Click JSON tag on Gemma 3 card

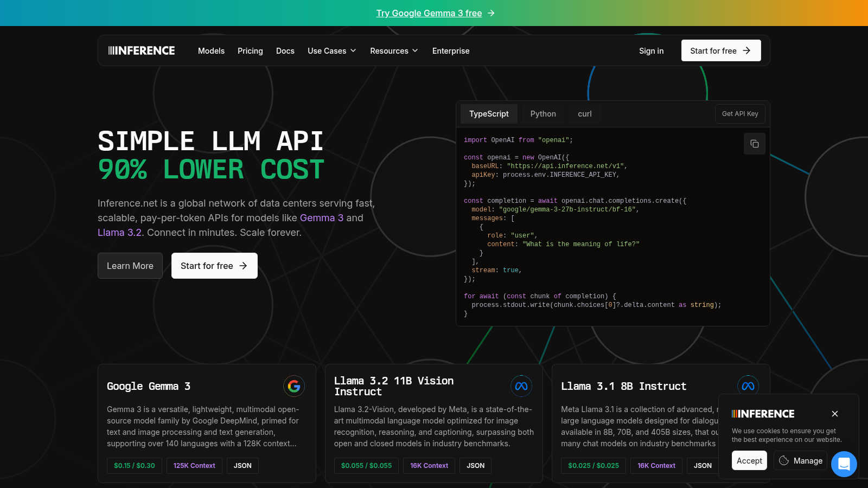tap(242, 466)
